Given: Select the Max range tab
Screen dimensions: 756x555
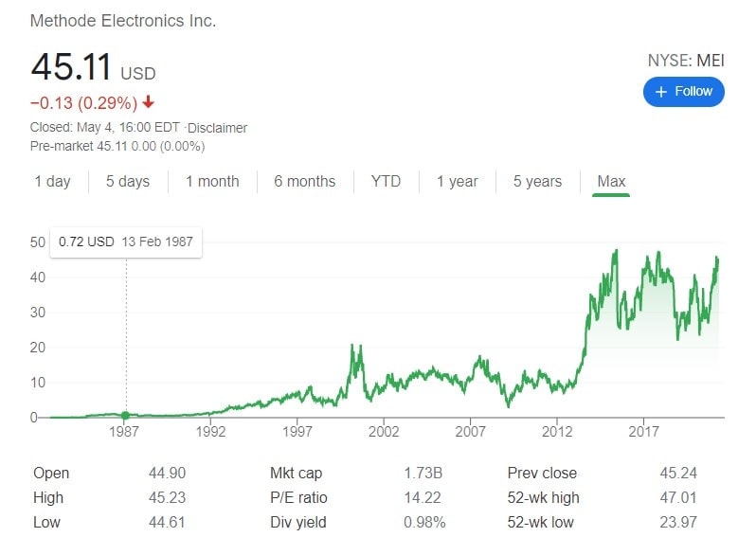Looking at the screenshot, I should click(611, 182).
